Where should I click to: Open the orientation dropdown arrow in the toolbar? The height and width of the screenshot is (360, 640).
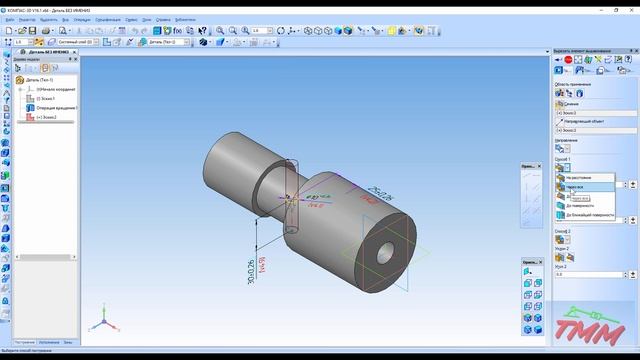pos(298,31)
